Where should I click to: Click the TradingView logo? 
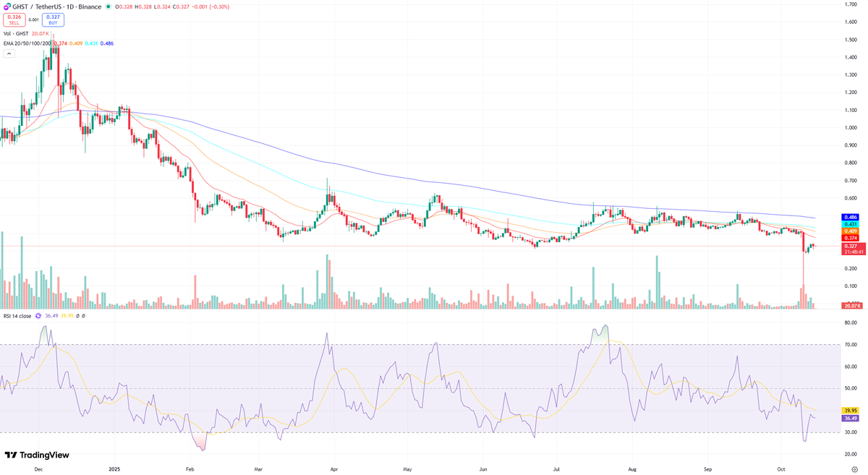pos(37,455)
